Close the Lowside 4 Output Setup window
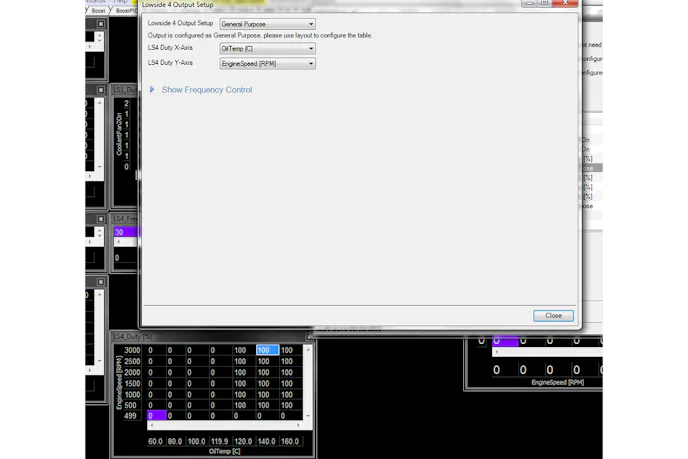 point(564,4)
